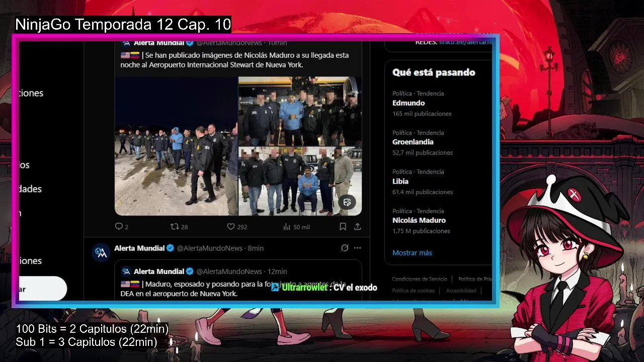Click the 'Sub 1 = 3 Capitulos' overlay text

[86, 342]
